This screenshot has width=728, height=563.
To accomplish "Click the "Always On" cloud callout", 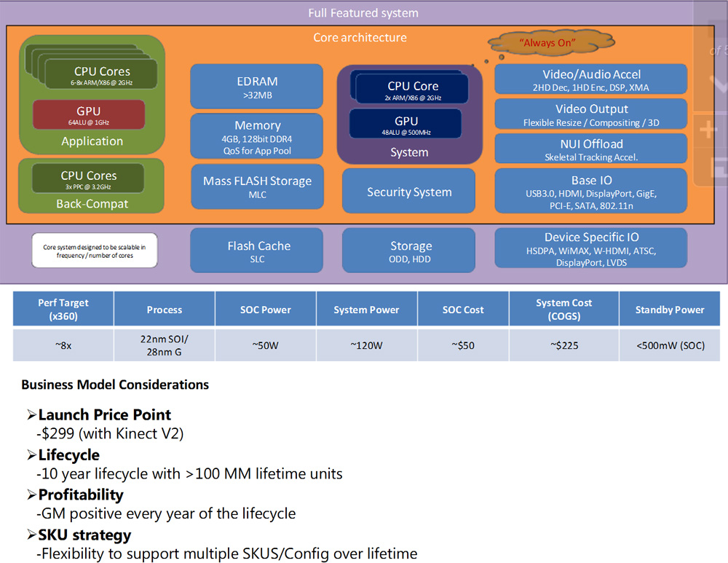I will (551, 43).
